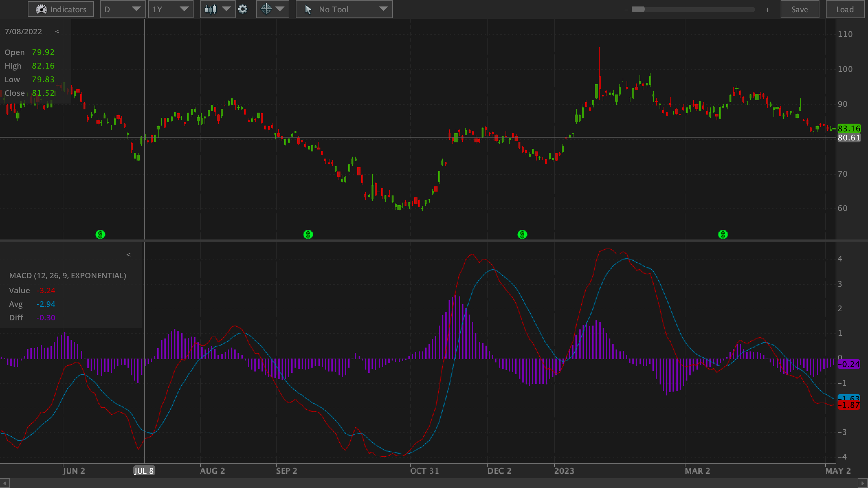This screenshot has height=488, width=868.
Task: Save the chart layout
Action: pos(800,9)
